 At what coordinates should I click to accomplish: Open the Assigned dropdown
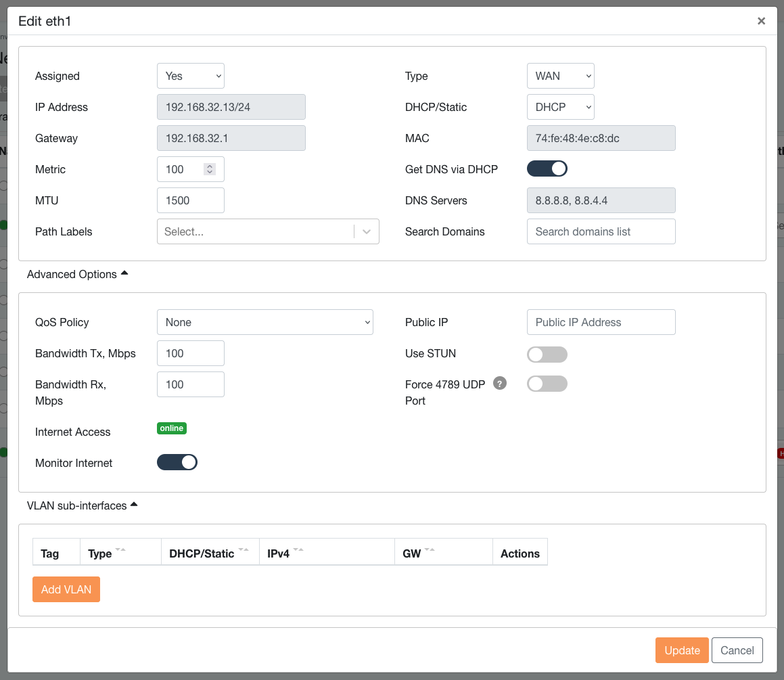(190, 76)
